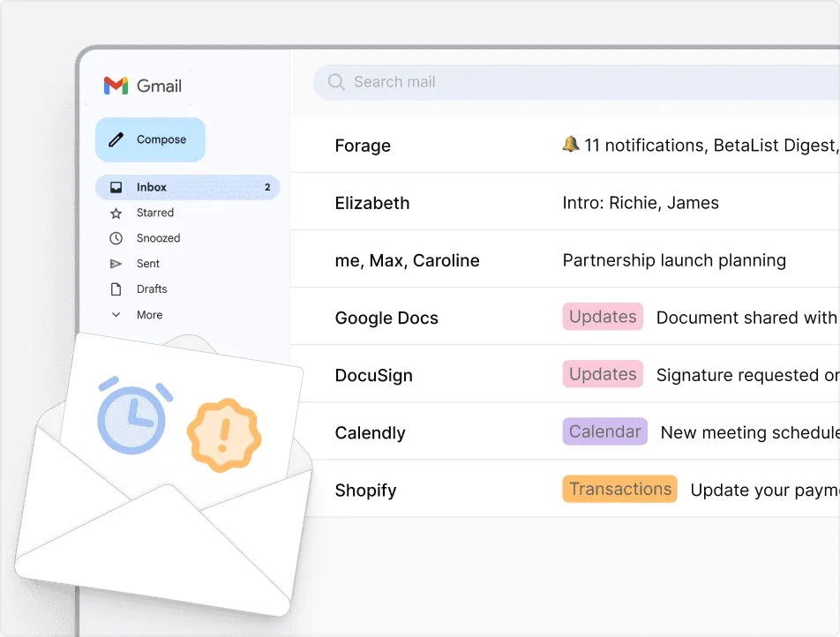Click subject 'Signature requested'
840x637 pixels.
[x=739, y=376]
